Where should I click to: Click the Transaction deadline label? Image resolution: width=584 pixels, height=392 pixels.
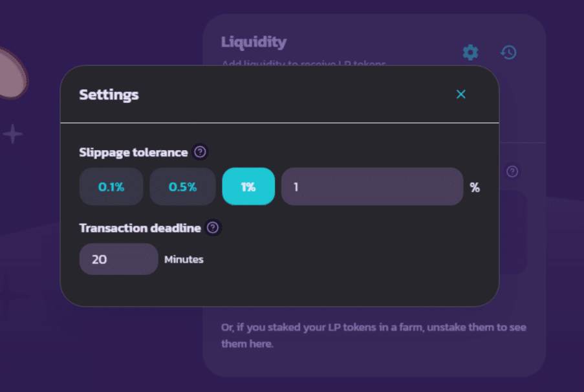[140, 228]
